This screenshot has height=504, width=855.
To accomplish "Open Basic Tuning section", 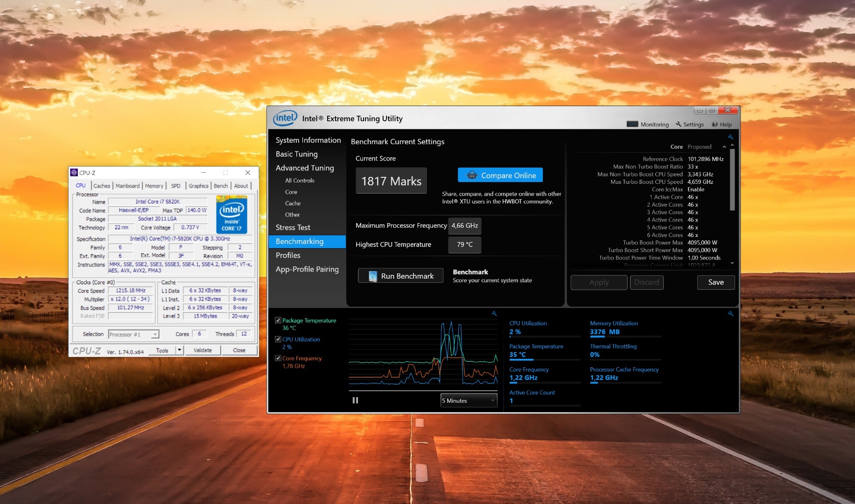I will coord(296,154).
